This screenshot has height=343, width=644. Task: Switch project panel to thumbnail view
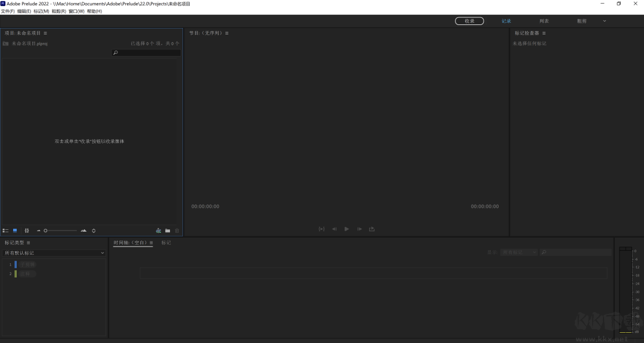15,230
